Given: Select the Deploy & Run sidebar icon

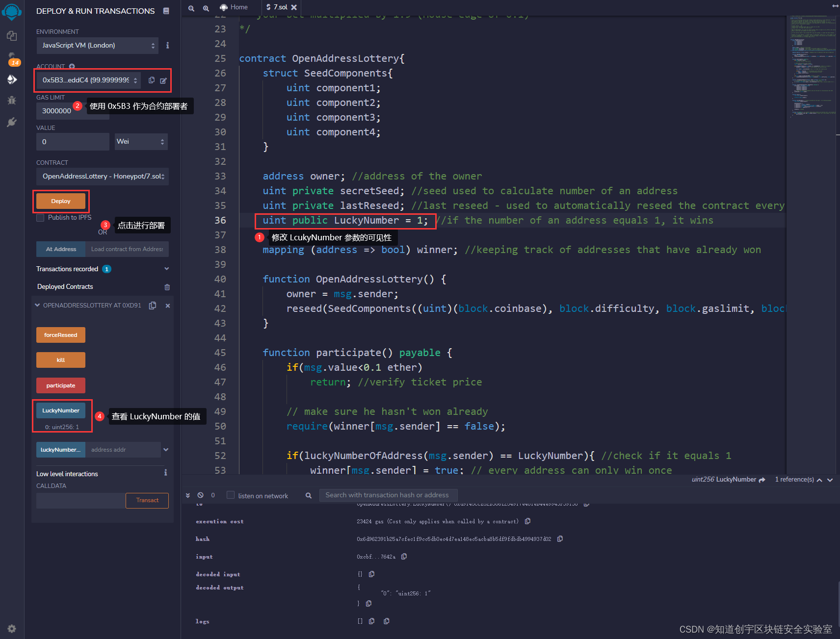Looking at the screenshot, I should pyautogui.click(x=12, y=79).
